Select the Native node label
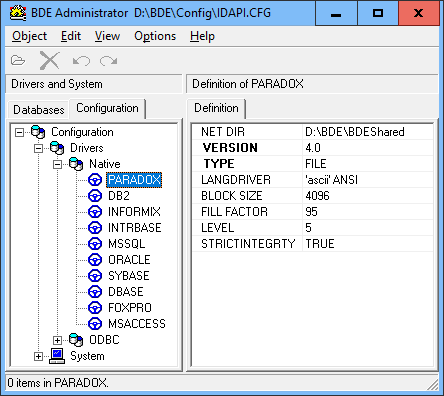 click(x=105, y=164)
